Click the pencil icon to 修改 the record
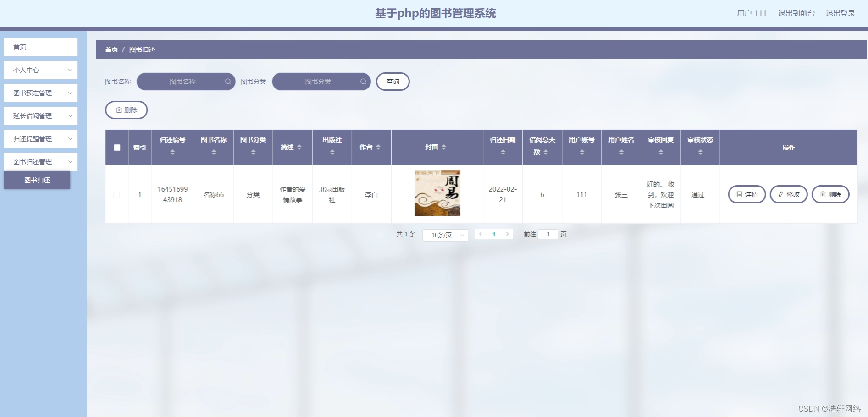This screenshot has height=417, width=868. click(x=781, y=194)
